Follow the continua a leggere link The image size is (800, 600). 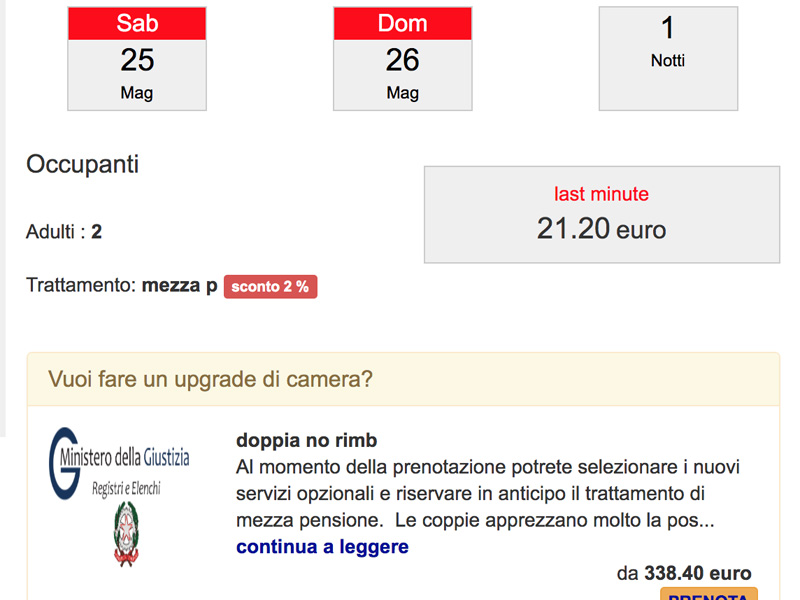pyautogui.click(x=322, y=546)
